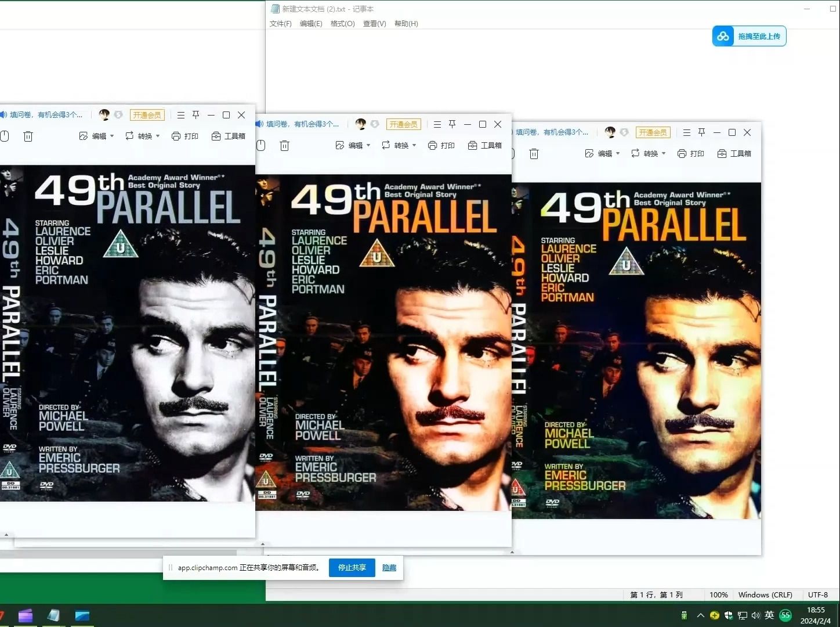The image size is (840, 627).
Task: Click grayscale poster in left viewer
Action: tap(128, 333)
